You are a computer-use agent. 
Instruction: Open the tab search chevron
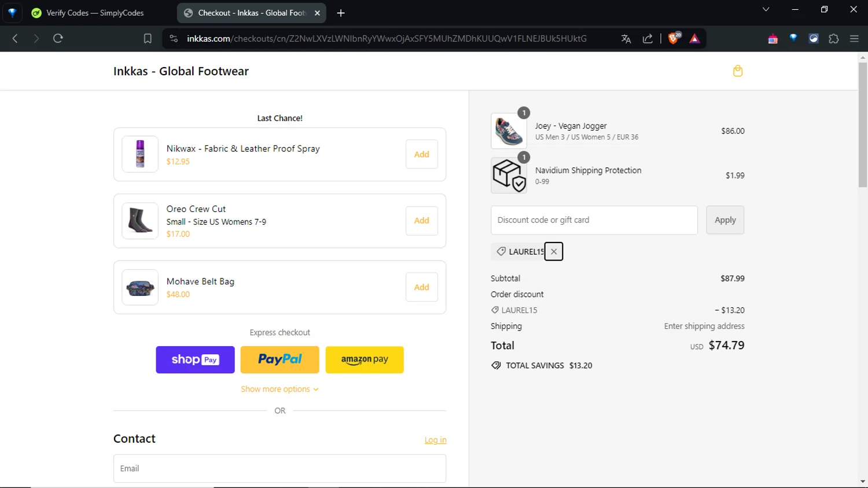click(x=766, y=9)
